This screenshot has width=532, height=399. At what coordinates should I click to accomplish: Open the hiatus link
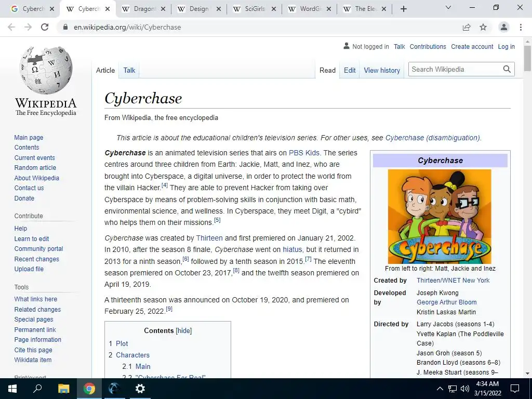click(x=292, y=249)
